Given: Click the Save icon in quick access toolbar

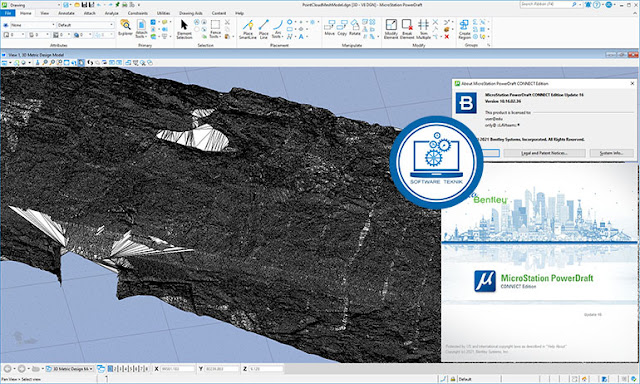Looking at the screenshot, I should [x=84, y=5].
